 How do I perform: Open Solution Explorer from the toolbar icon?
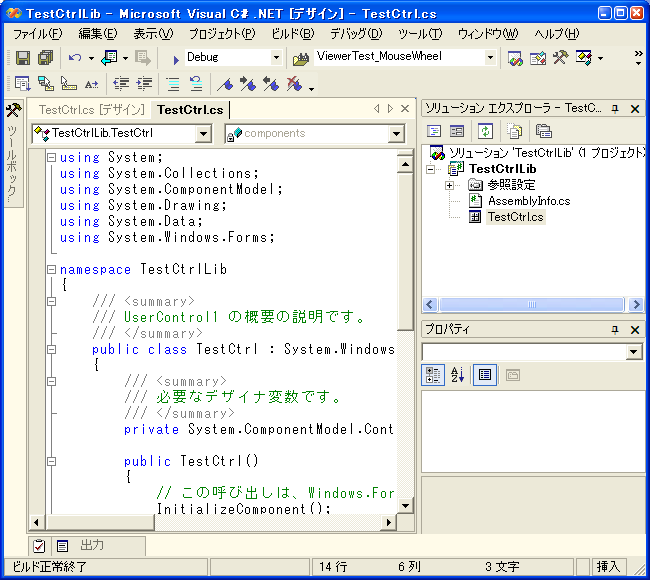coord(515,58)
